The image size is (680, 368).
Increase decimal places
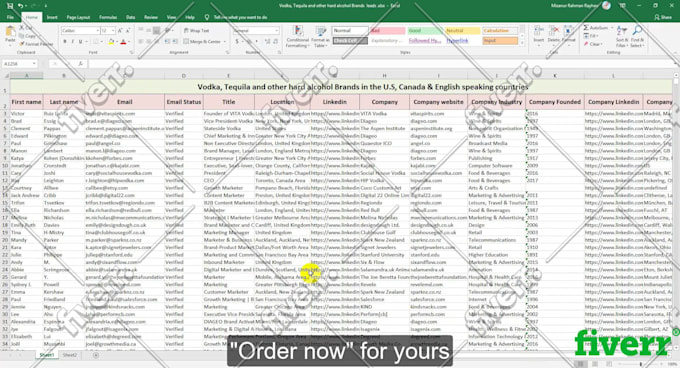pos(268,42)
